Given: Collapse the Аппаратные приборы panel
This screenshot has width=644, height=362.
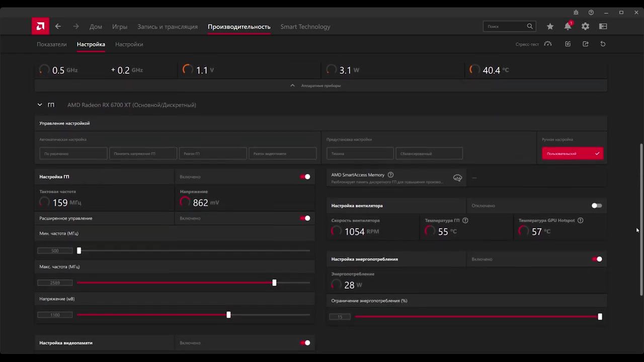Looking at the screenshot, I should point(321,85).
